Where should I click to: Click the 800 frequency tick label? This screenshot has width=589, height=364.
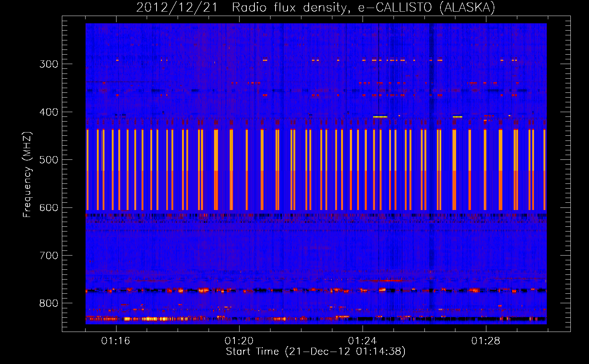[49, 304]
